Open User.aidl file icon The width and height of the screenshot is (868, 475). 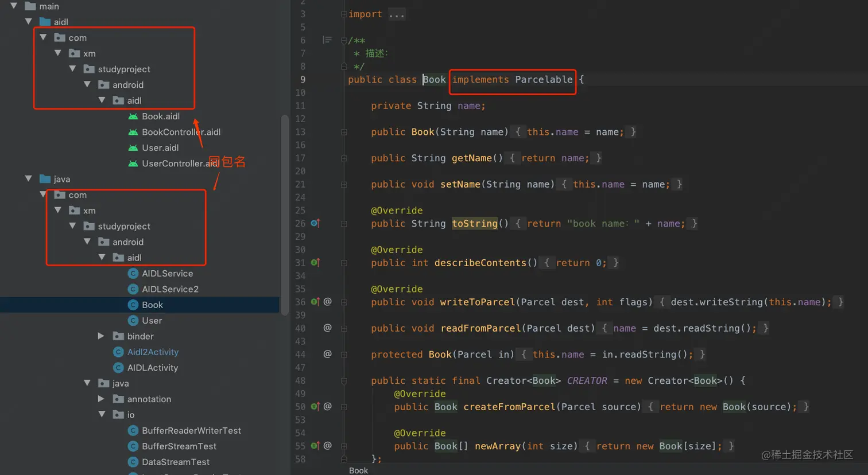click(x=133, y=148)
